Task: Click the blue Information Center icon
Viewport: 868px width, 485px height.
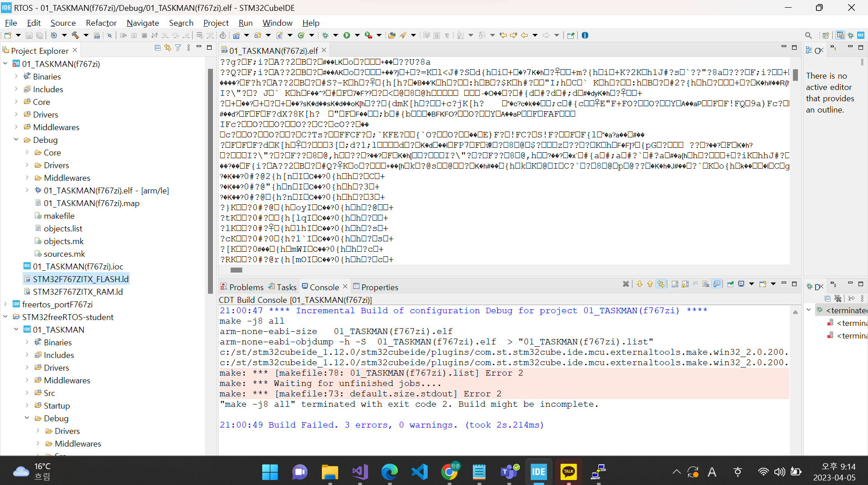Action: coord(585,35)
